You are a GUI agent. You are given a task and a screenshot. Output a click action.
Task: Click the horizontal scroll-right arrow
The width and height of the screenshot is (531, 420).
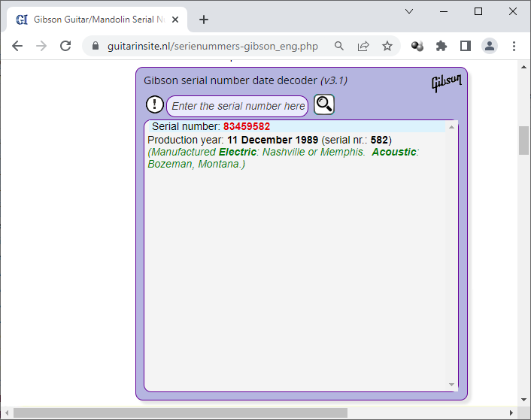tap(511, 413)
